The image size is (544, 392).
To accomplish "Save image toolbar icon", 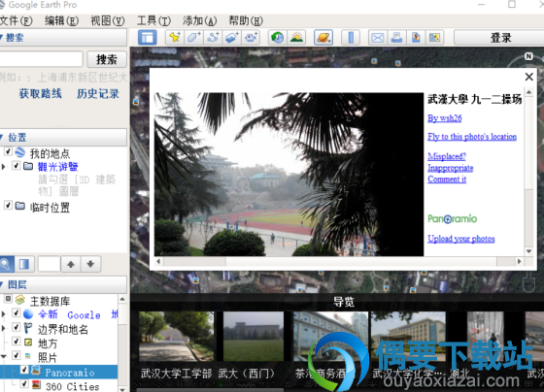I will (435, 38).
